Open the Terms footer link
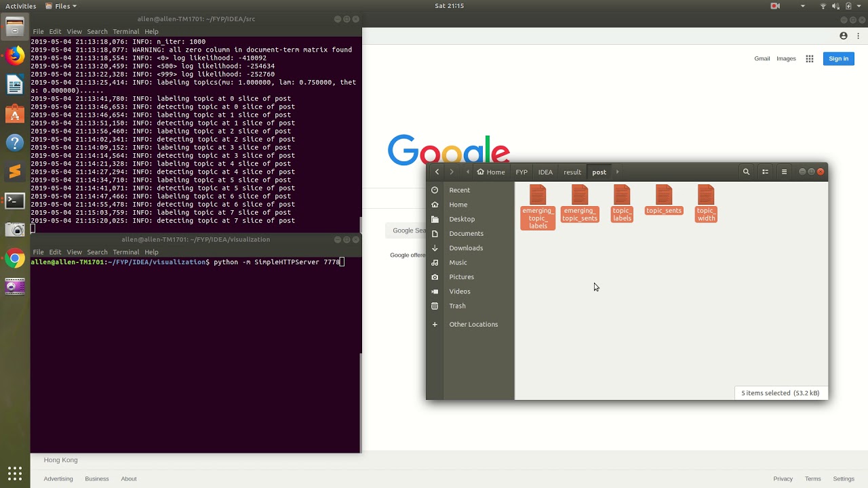 point(812,479)
